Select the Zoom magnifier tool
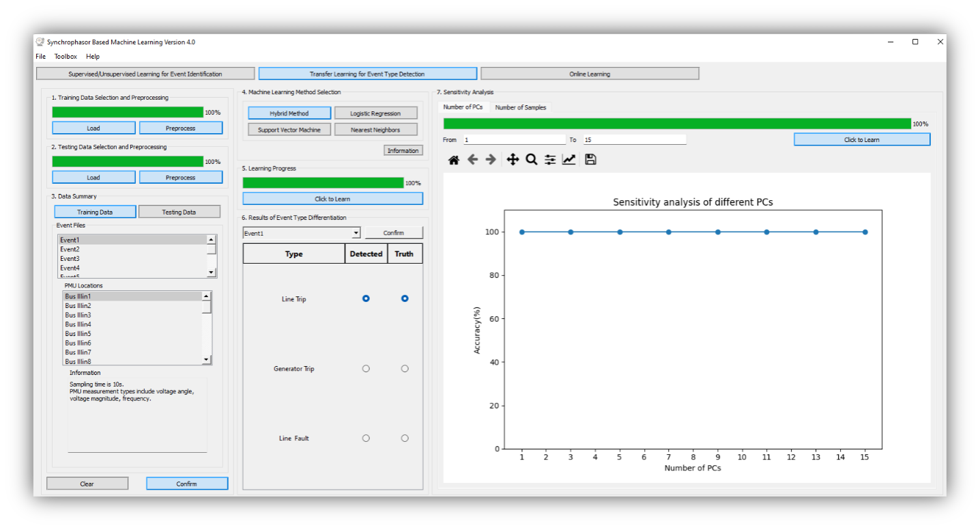Image resolution: width=980 pixels, height=530 pixels. 532,160
